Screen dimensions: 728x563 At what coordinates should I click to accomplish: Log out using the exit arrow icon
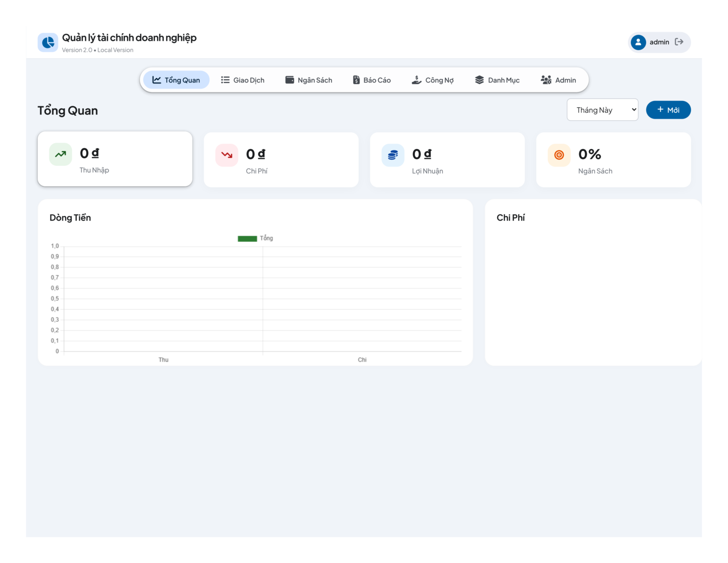(x=679, y=42)
